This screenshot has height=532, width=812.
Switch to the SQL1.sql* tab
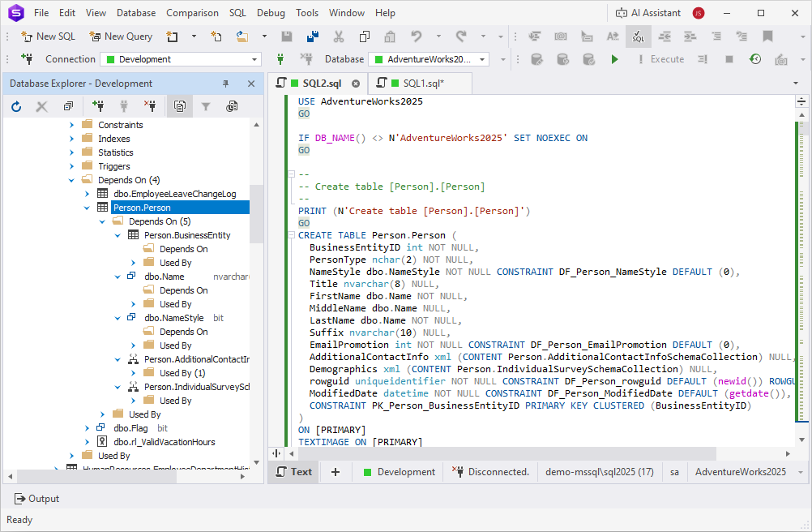pyautogui.click(x=424, y=84)
